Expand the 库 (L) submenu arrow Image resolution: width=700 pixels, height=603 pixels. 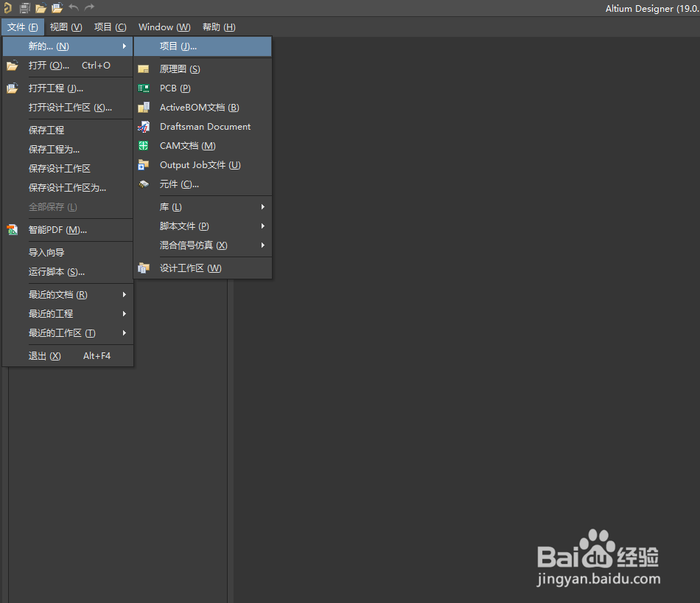coord(263,207)
